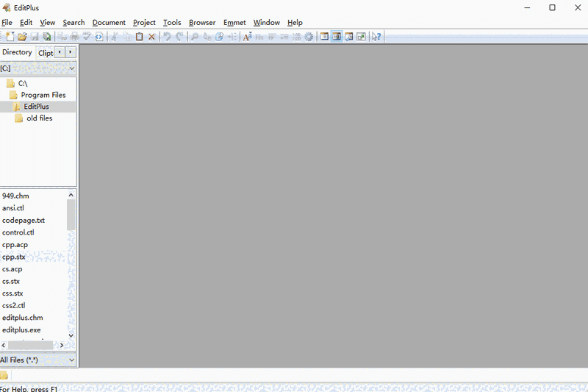Select ansi.ctl in the file list

[13, 208]
